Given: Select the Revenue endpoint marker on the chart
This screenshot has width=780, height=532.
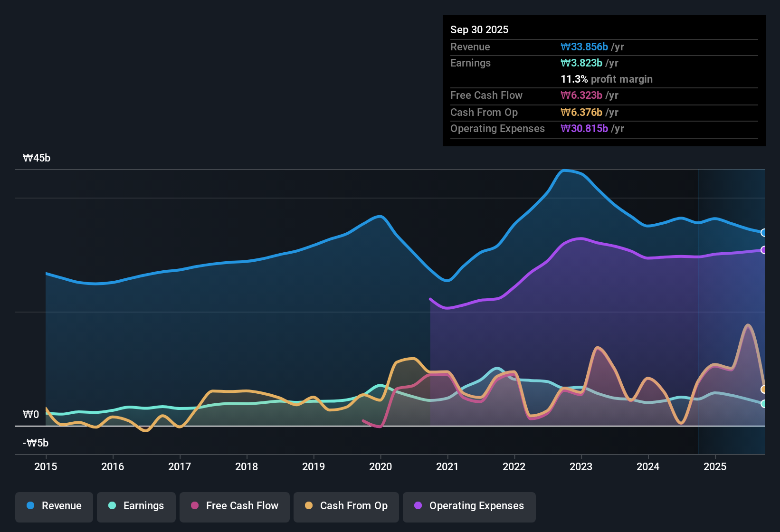Looking at the screenshot, I should point(764,232).
